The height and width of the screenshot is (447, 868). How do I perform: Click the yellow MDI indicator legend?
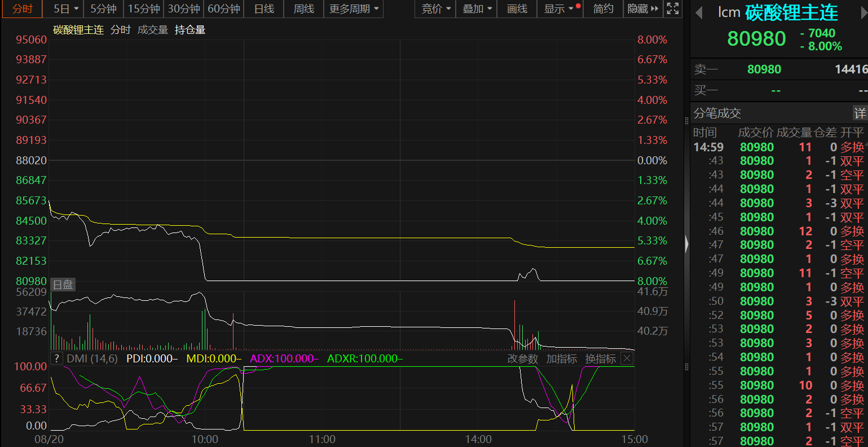click(213, 358)
